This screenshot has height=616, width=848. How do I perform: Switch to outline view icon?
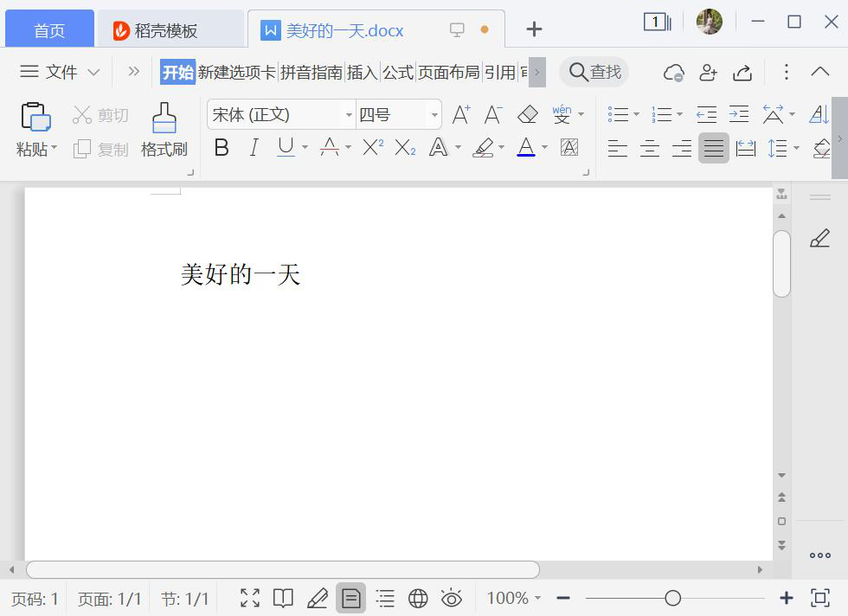(x=384, y=598)
